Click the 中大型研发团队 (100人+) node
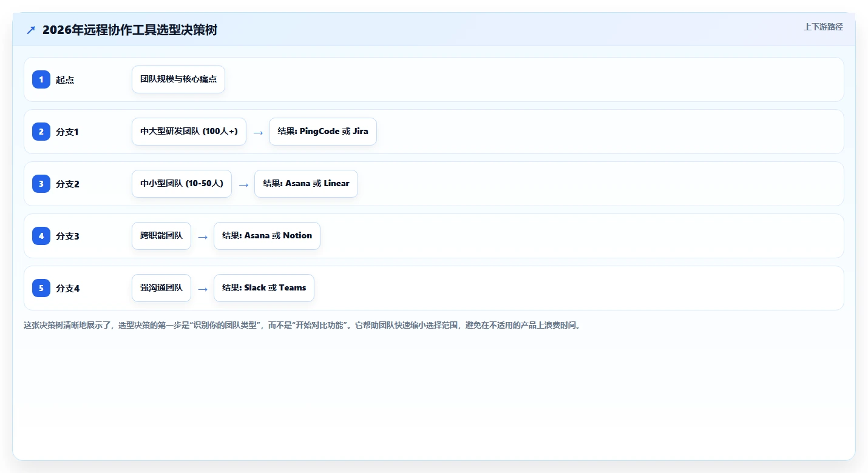The height and width of the screenshot is (473, 868). pyautogui.click(x=189, y=132)
